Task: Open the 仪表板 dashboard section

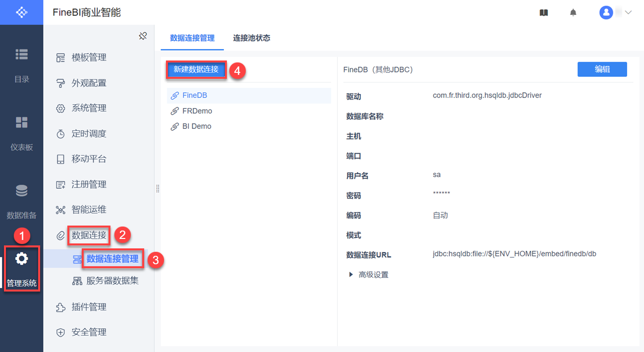Action: pyautogui.click(x=21, y=133)
